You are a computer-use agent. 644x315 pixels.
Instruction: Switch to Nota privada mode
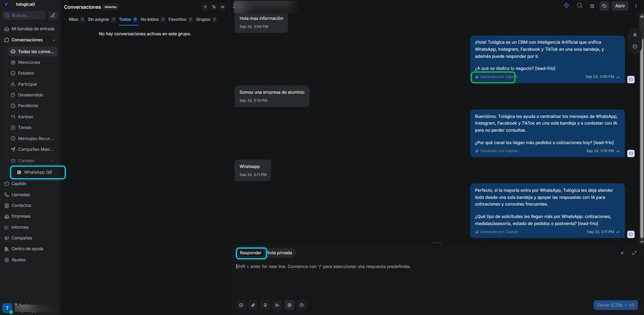pos(280,253)
